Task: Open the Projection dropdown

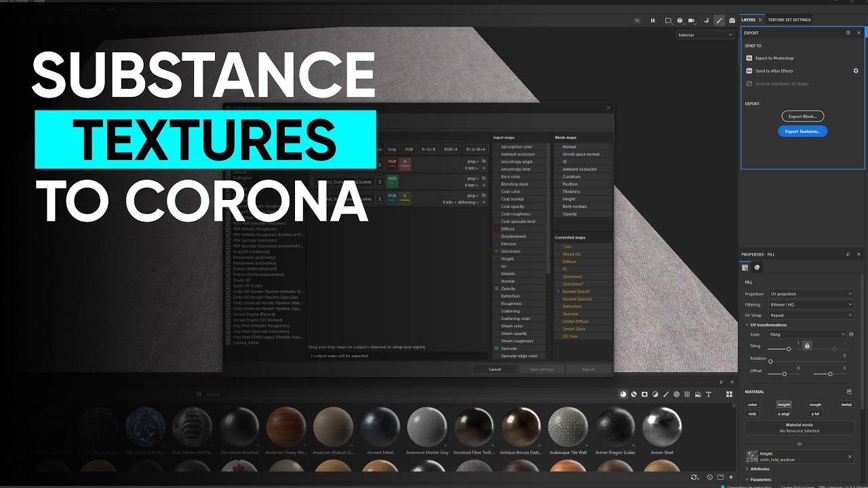Action: coord(810,294)
